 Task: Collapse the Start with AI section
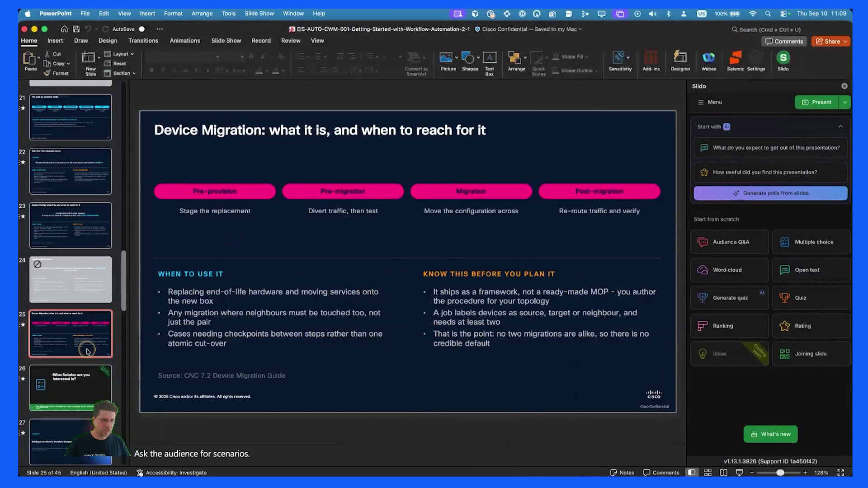click(x=840, y=127)
